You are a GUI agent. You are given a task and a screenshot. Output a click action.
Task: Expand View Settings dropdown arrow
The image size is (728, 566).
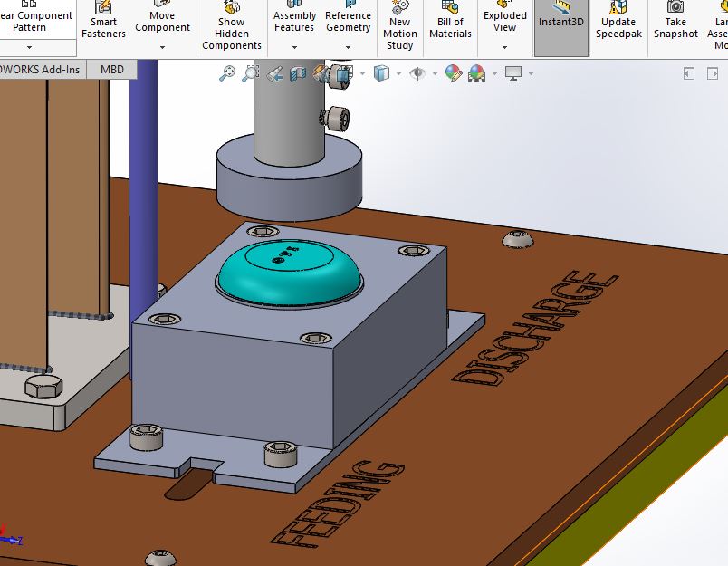[x=531, y=73]
